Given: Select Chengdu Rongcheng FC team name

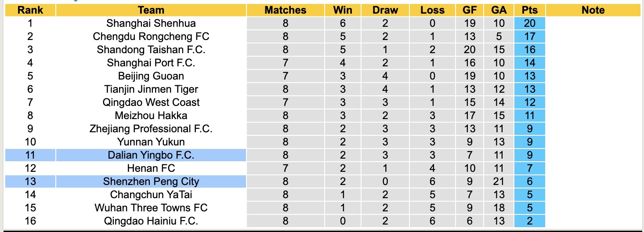Looking at the screenshot, I should tap(151, 36).
